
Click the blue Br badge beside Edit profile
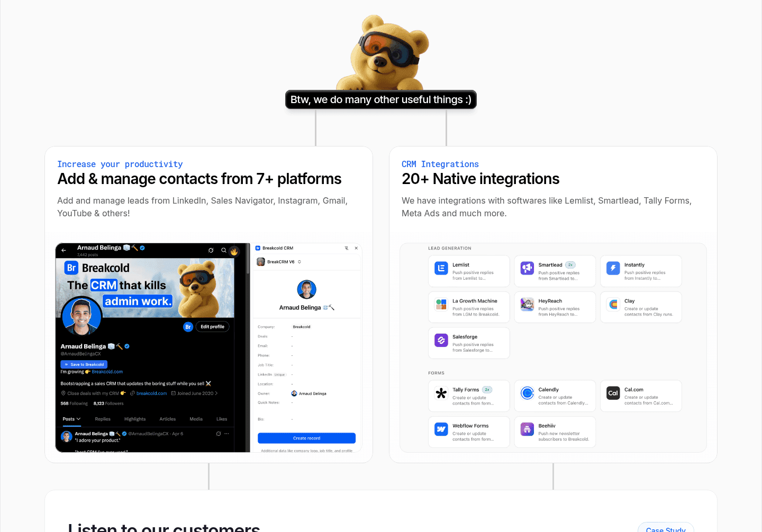[188, 327]
